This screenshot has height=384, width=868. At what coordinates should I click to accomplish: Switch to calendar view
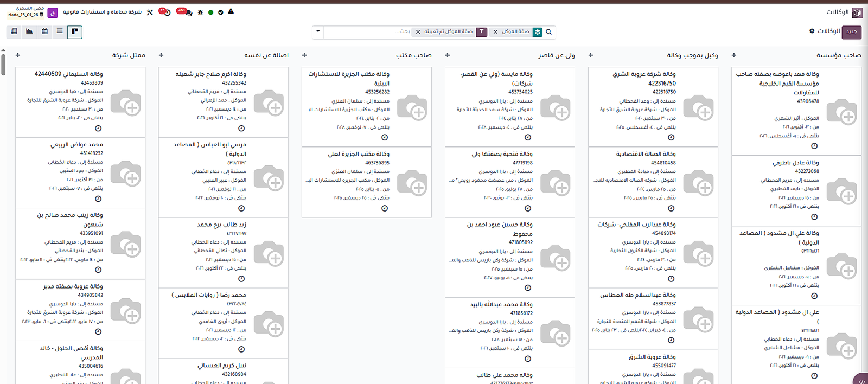click(44, 31)
